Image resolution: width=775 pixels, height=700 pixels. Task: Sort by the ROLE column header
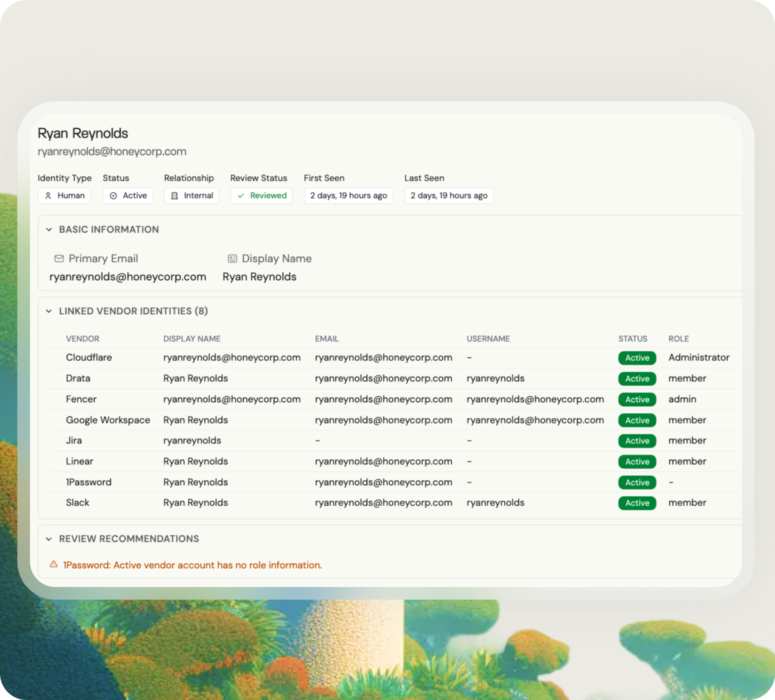tap(678, 338)
